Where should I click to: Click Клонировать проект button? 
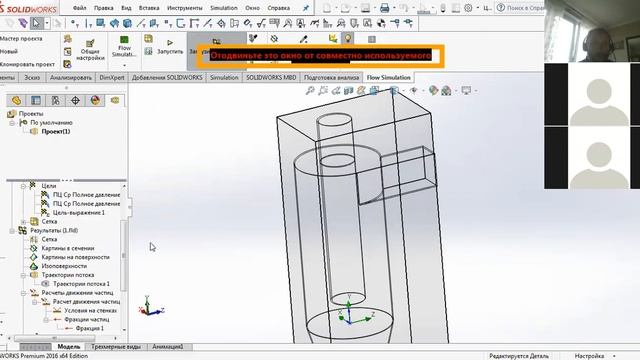[27, 64]
